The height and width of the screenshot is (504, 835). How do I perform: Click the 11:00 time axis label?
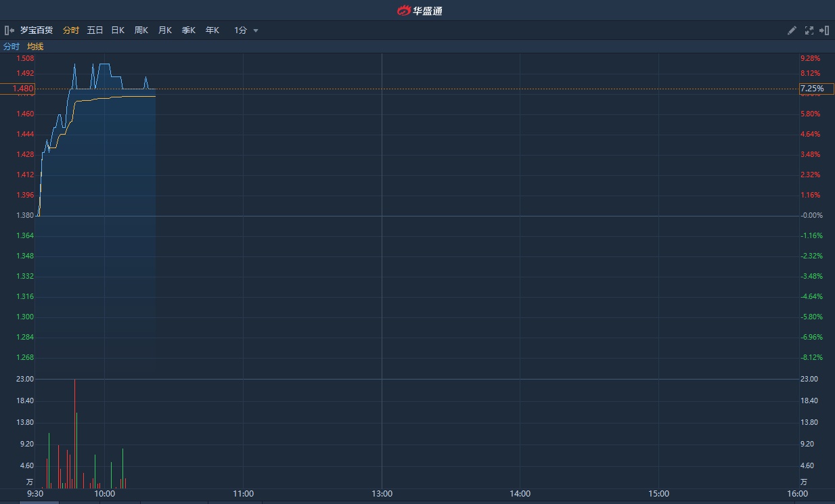pos(243,494)
